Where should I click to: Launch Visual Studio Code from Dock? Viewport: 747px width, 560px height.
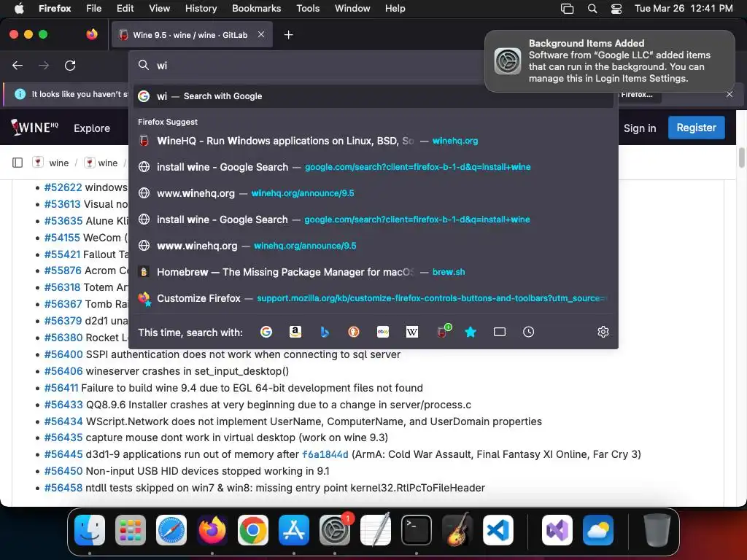pyautogui.click(x=498, y=530)
